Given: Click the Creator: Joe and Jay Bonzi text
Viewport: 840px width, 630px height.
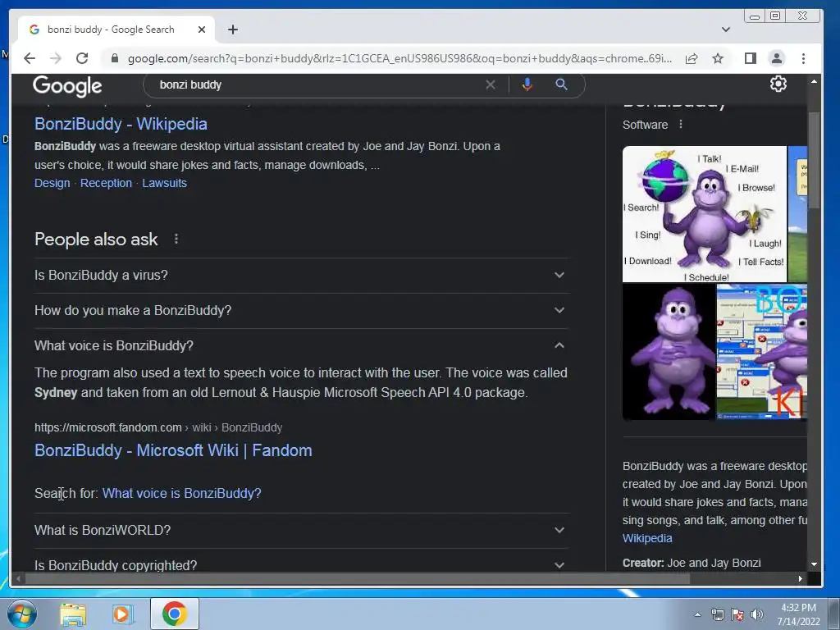Looking at the screenshot, I should pyautogui.click(x=692, y=563).
